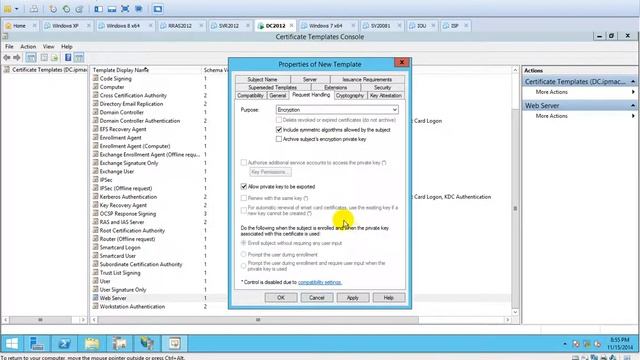Collapse the Web Server actions section

pyautogui.click(x=633, y=106)
